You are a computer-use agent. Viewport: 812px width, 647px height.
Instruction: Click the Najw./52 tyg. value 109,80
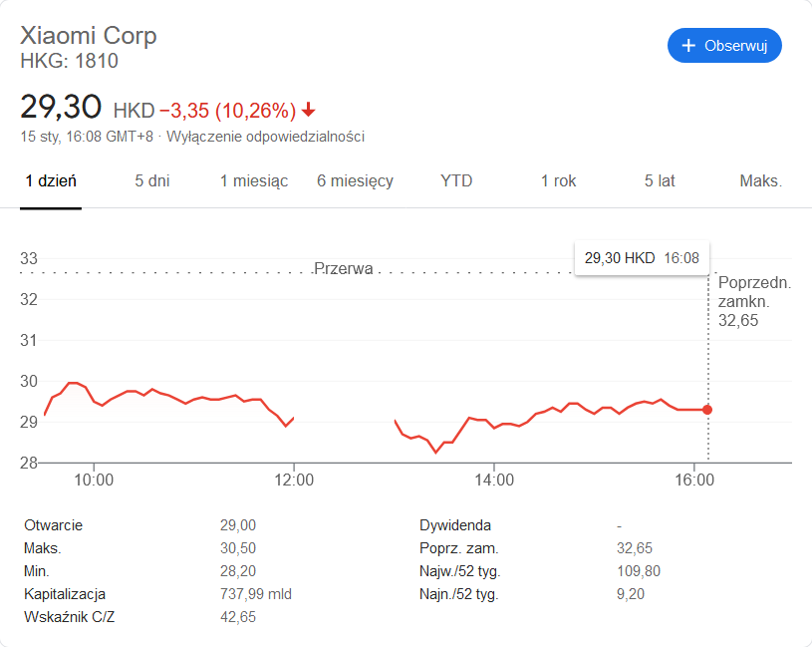639,571
